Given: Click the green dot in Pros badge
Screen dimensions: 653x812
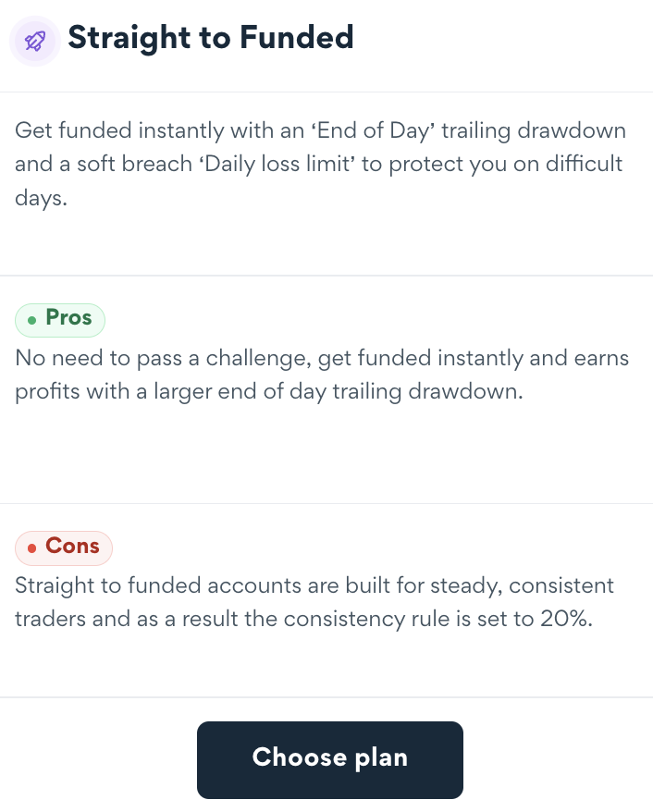Looking at the screenshot, I should click(x=32, y=320).
